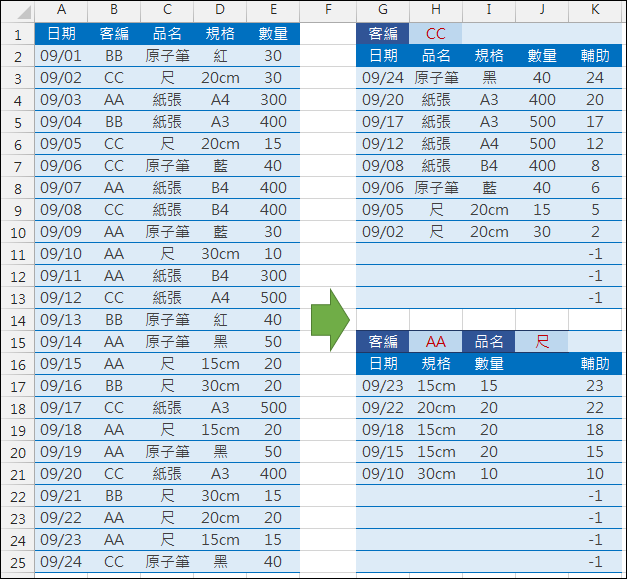This screenshot has width=627, height=579.
Task: Click cell J15 containing red 尺
Action: [x=542, y=341]
